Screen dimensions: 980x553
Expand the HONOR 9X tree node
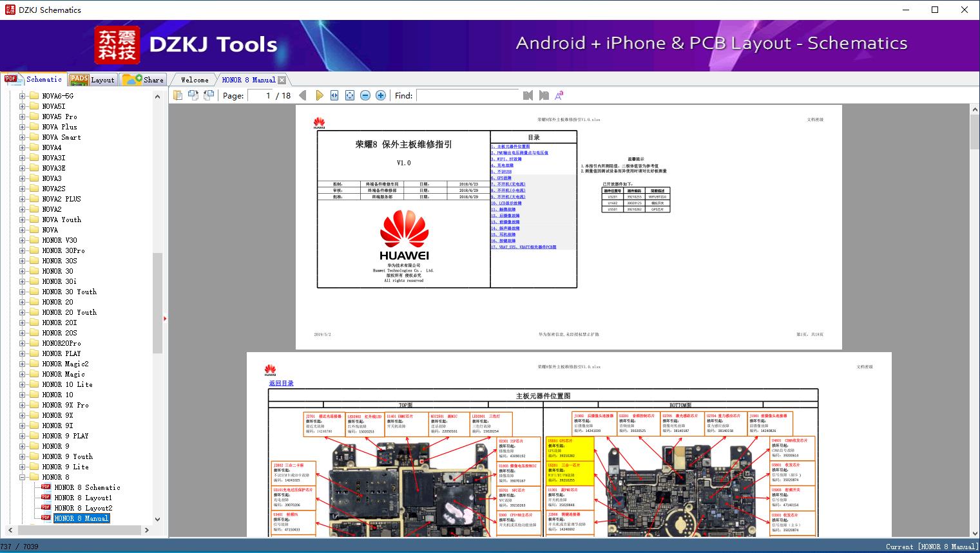[23, 415]
